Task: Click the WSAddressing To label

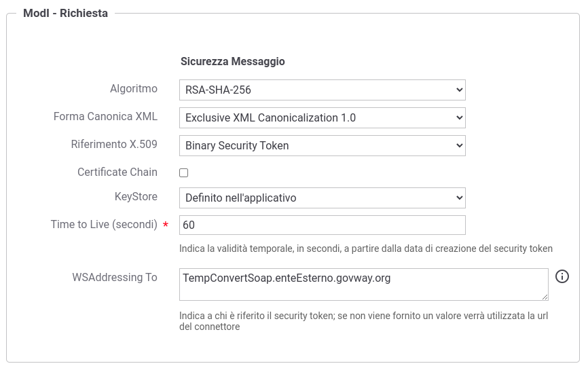Action: [x=114, y=277]
